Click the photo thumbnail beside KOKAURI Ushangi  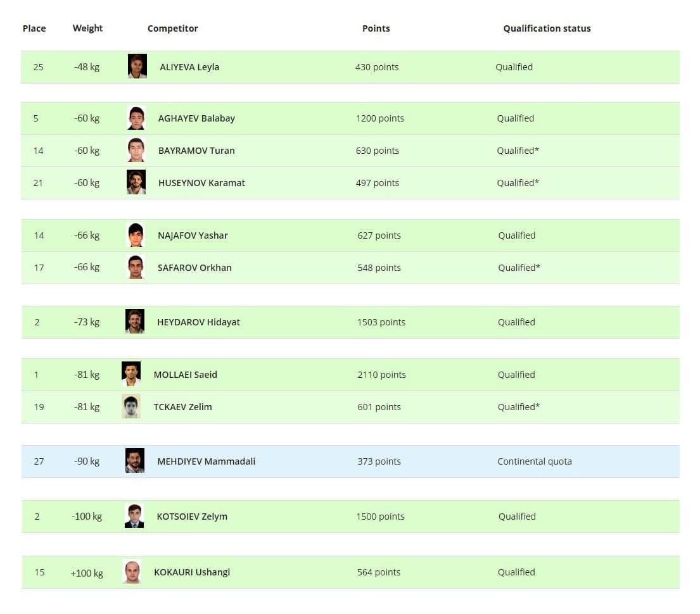tap(132, 572)
